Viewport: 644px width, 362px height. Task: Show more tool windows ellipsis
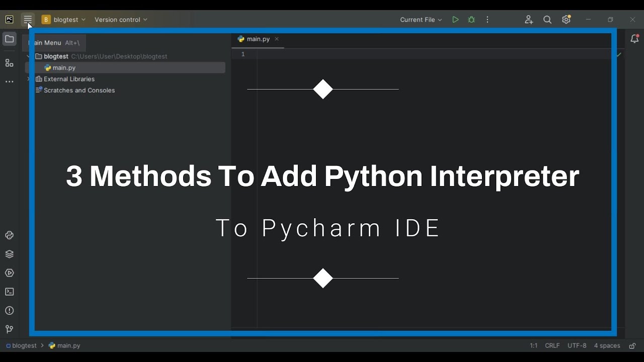point(9,81)
